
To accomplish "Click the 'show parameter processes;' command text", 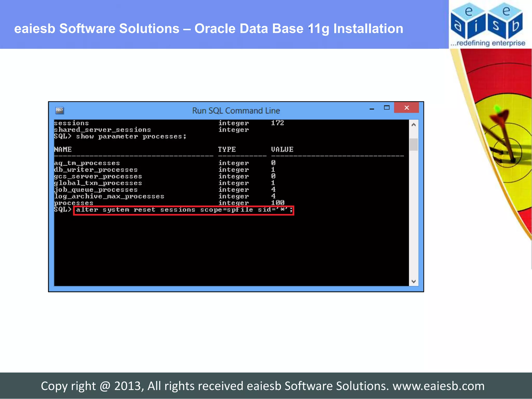I will (x=131, y=136).
